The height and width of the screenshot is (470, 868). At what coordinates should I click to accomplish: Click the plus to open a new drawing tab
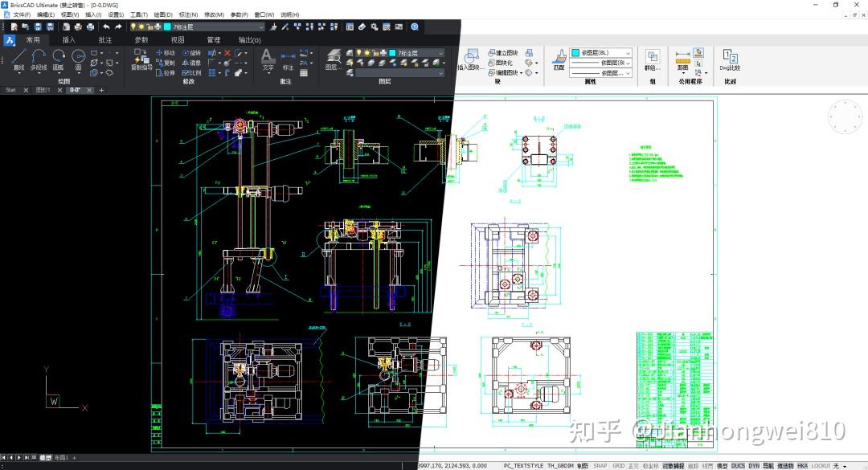101,89
